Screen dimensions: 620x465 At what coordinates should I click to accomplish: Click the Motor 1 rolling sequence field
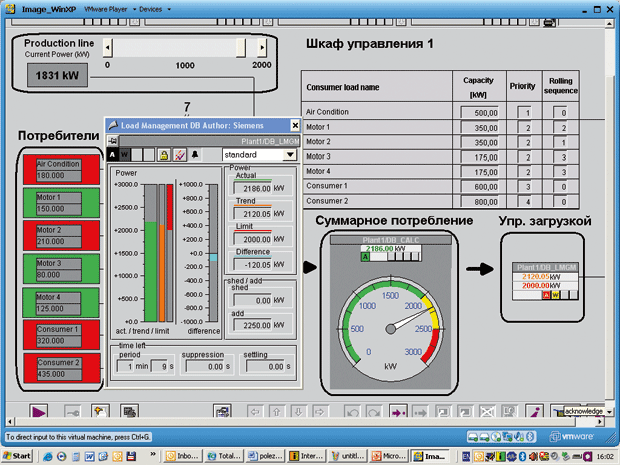(560, 128)
